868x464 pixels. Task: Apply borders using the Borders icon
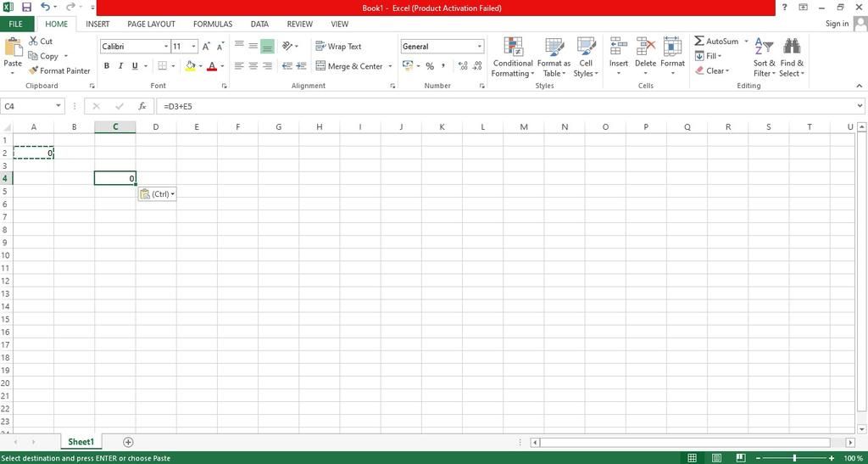tap(162, 66)
